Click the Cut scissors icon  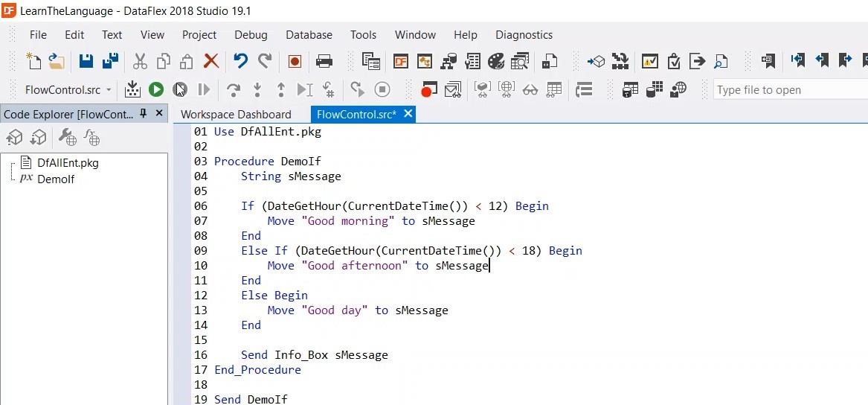(140, 61)
